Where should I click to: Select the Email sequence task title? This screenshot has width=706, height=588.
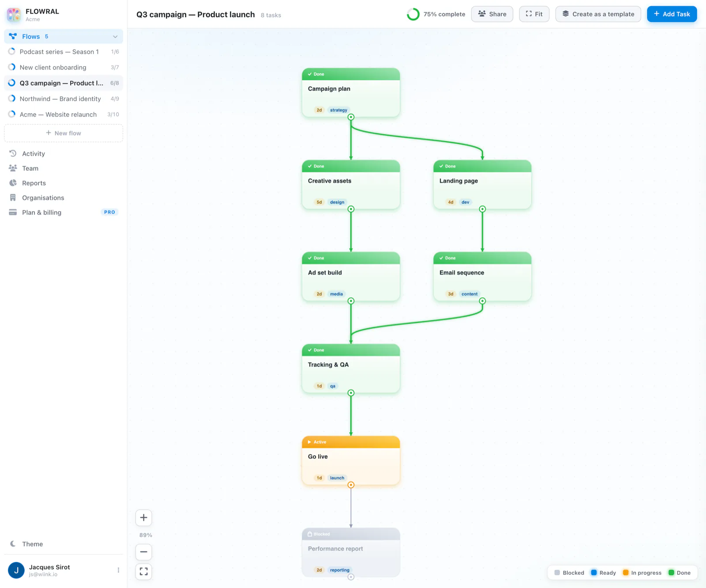[x=462, y=273]
